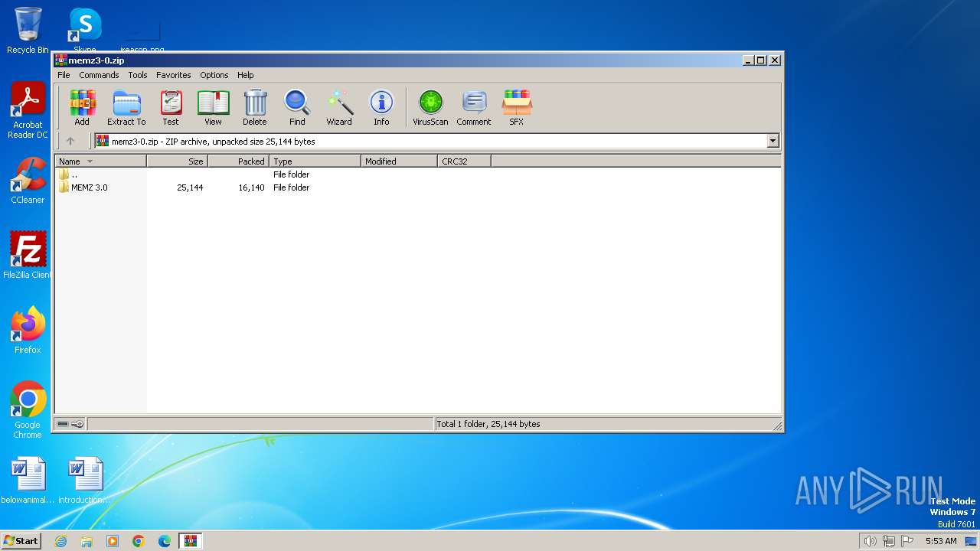
Task: Sort by Modified column header
Action: (399, 161)
